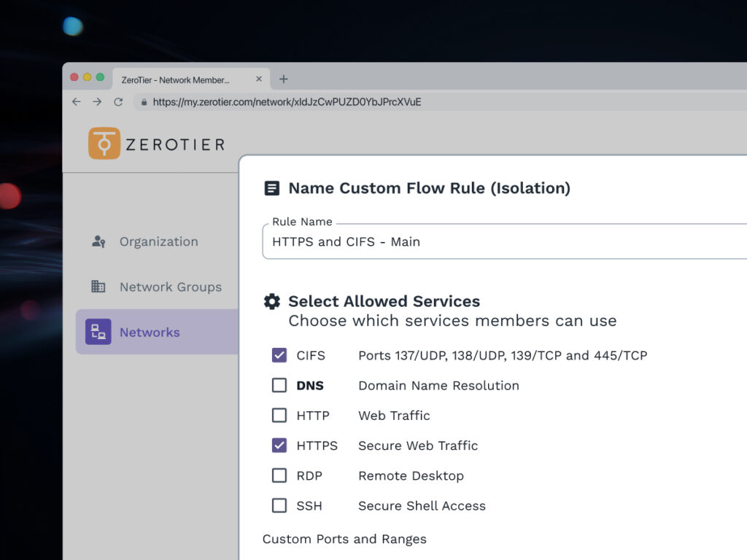Image resolution: width=747 pixels, height=560 pixels.
Task: Click the address bar padlock icon
Action: (144, 102)
